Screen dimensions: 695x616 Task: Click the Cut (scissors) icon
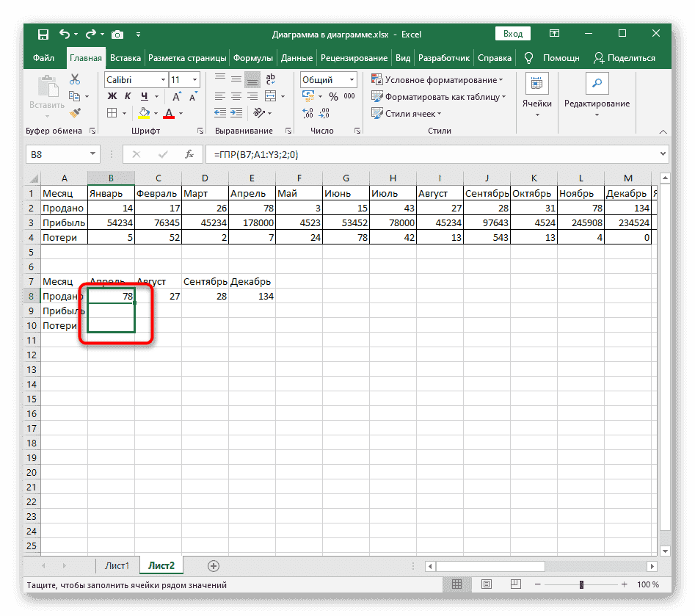coord(75,79)
